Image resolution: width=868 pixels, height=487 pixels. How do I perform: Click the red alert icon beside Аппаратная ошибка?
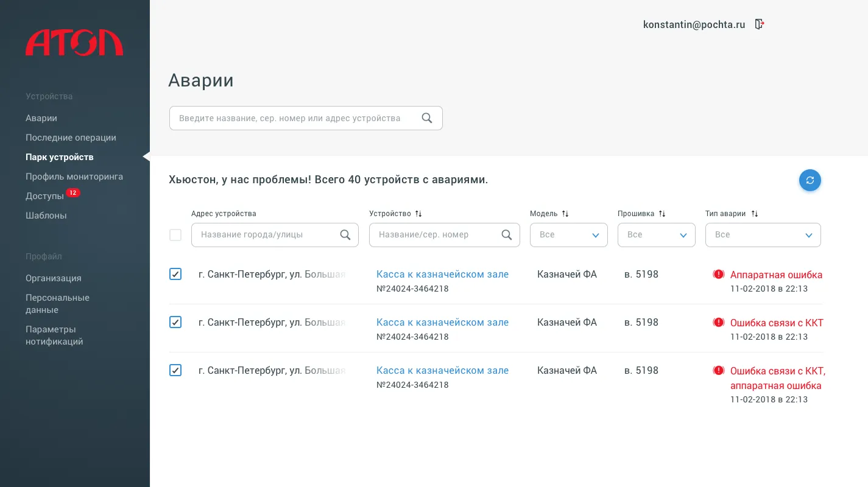coord(719,275)
